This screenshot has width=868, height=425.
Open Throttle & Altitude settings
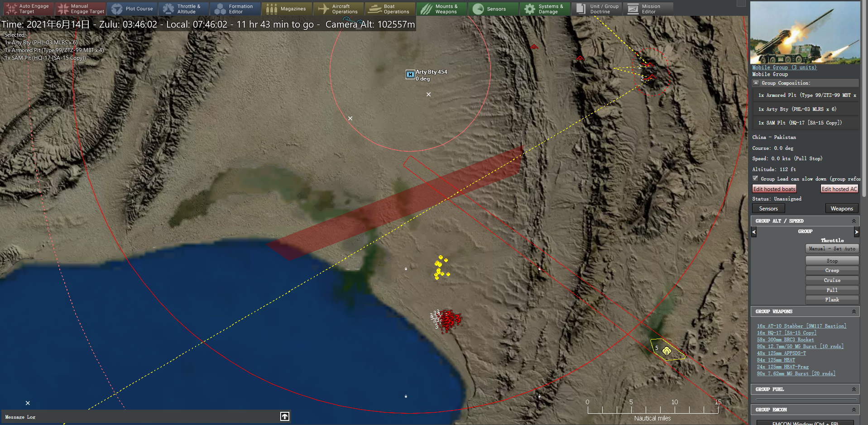click(184, 9)
